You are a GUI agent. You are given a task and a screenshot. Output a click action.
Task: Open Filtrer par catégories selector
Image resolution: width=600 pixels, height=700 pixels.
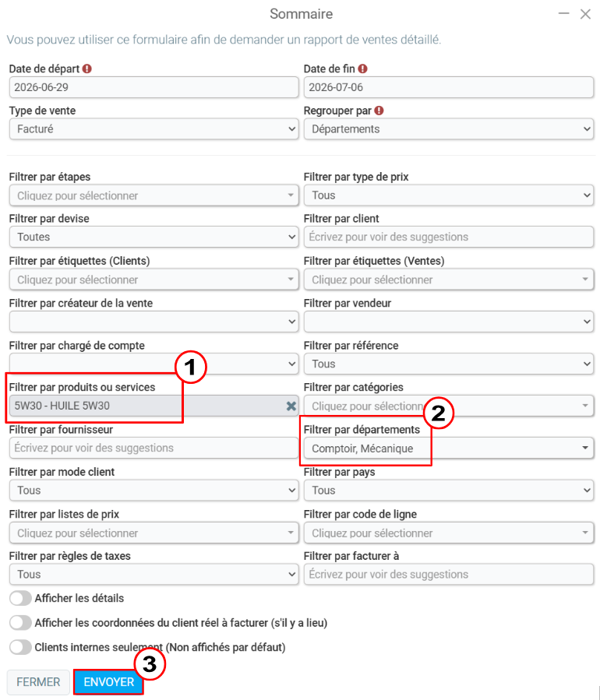click(449, 406)
